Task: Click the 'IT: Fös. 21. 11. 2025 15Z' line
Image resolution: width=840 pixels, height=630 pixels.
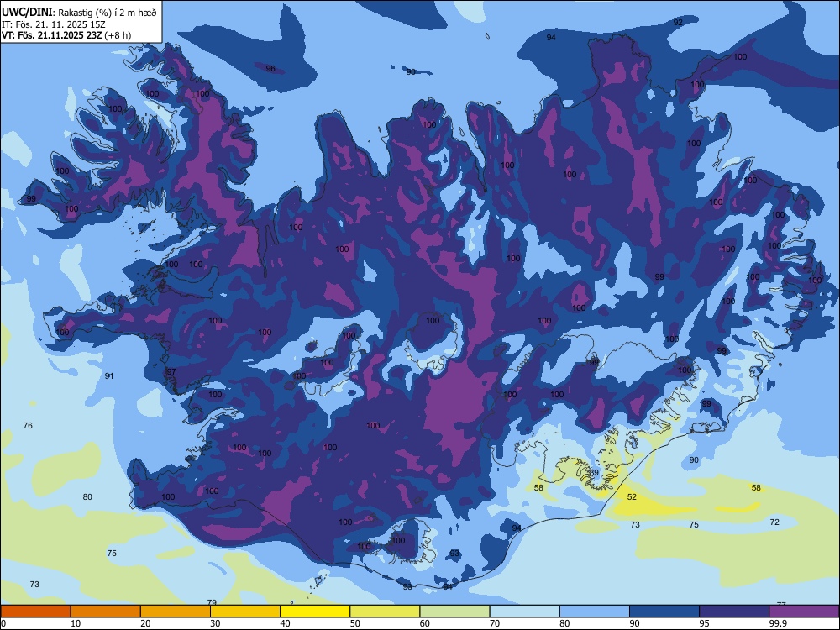Action: [54, 24]
